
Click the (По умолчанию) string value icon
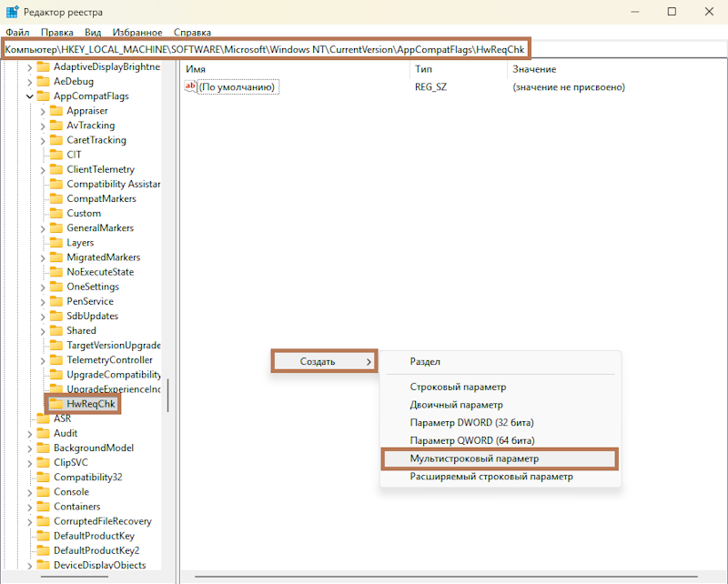click(x=190, y=87)
